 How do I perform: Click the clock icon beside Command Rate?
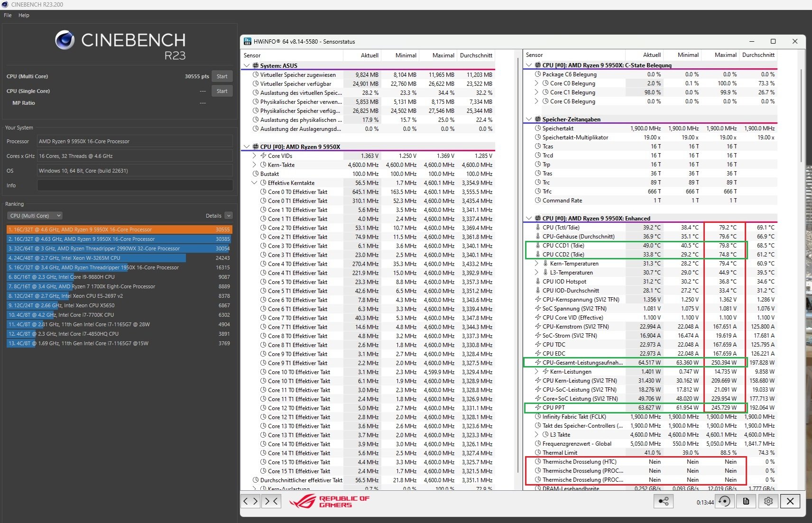538,201
